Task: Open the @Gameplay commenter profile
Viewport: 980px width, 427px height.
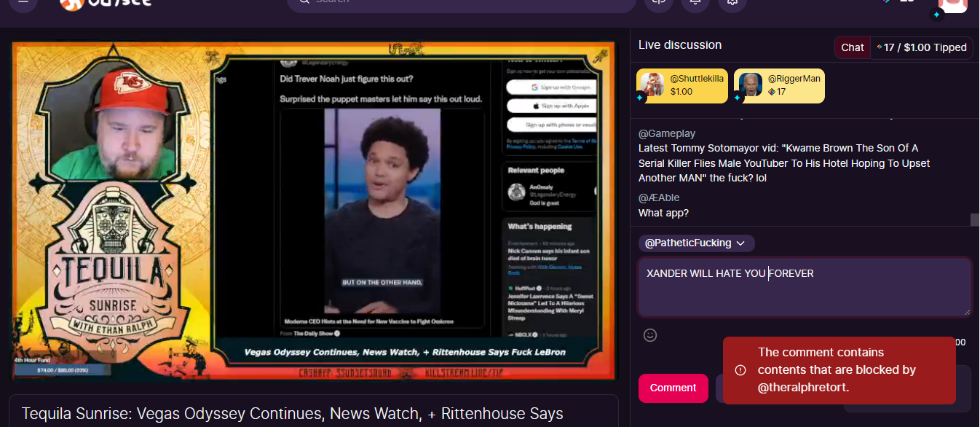Action: pyautogui.click(x=667, y=133)
